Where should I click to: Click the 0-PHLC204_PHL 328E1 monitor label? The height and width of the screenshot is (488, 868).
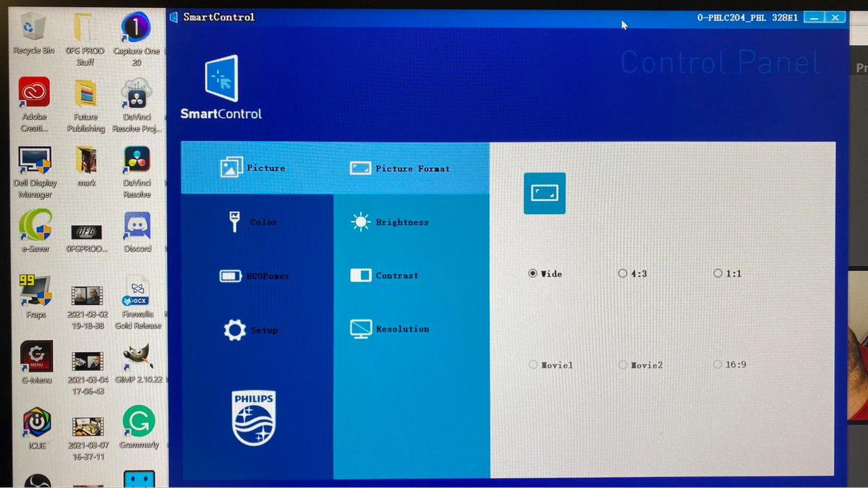click(x=747, y=17)
